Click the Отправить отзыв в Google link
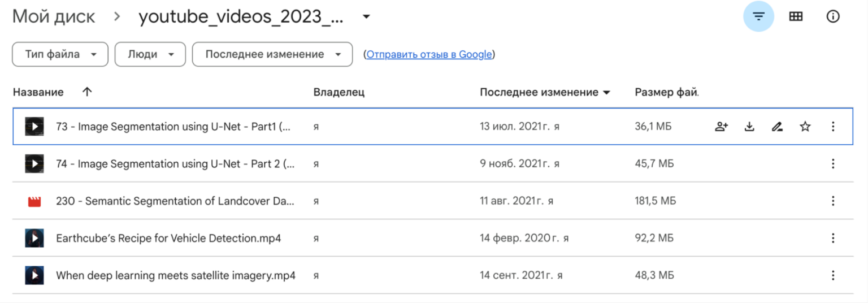868x303 pixels. pyautogui.click(x=429, y=55)
